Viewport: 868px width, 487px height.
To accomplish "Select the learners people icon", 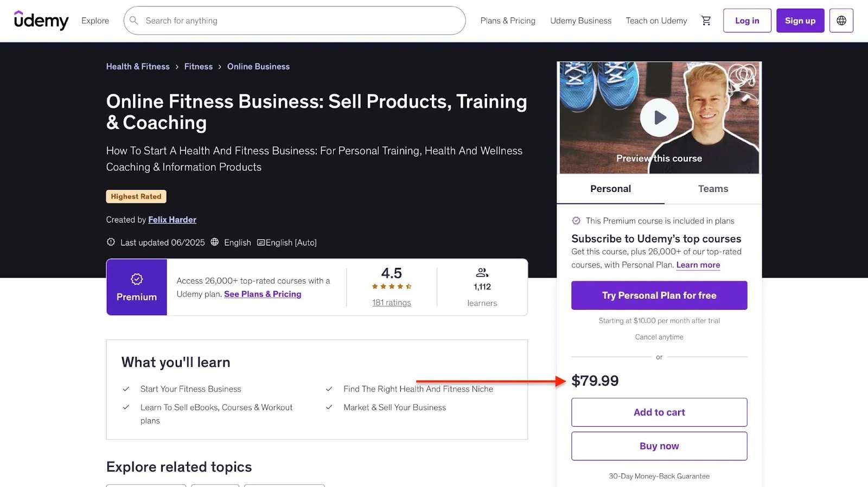I will [x=482, y=272].
